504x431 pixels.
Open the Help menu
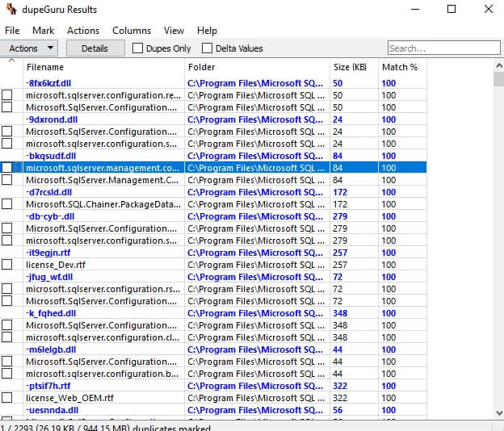pyautogui.click(x=207, y=30)
